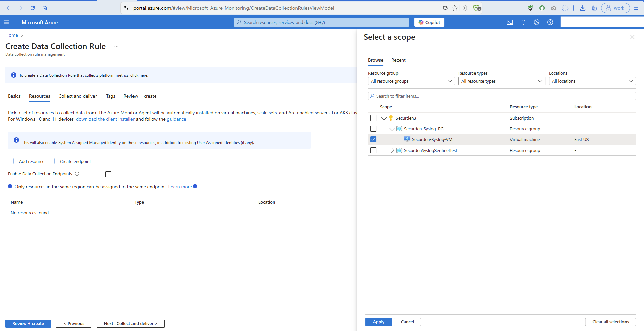The height and width of the screenshot is (331, 644).
Task: Collapse the Securden_Syslog_RG node
Action: tap(392, 129)
